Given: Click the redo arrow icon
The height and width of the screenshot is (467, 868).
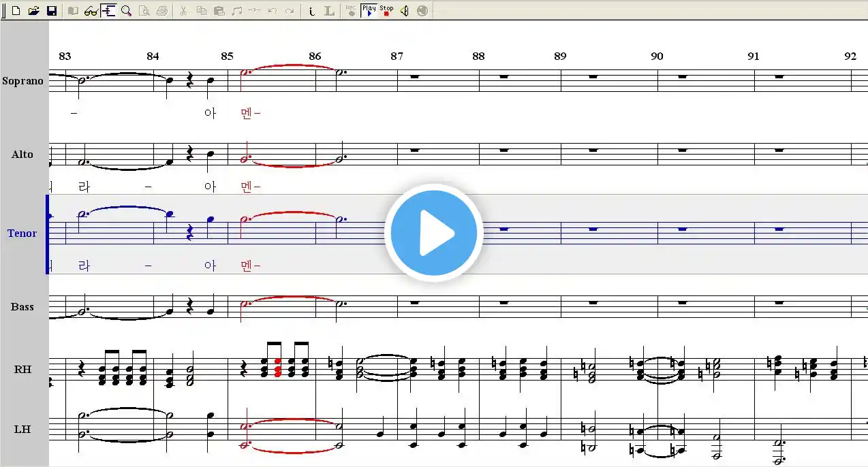Looking at the screenshot, I should click(x=290, y=11).
